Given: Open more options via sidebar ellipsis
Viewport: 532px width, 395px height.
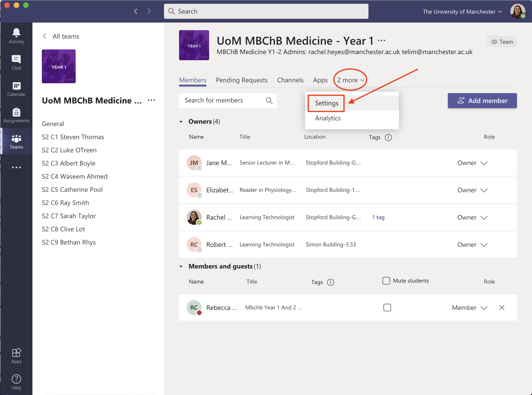Looking at the screenshot, I should click(16, 167).
